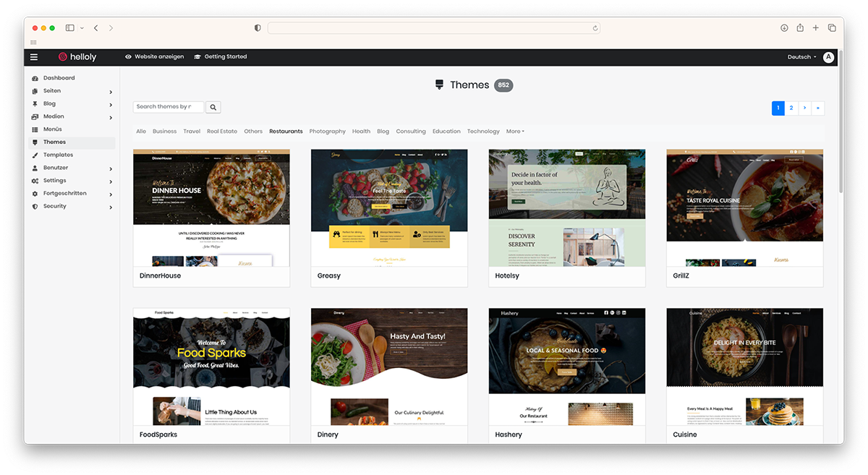Click the Security shield icon in sidebar
The image size is (868, 475).
tap(35, 207)
